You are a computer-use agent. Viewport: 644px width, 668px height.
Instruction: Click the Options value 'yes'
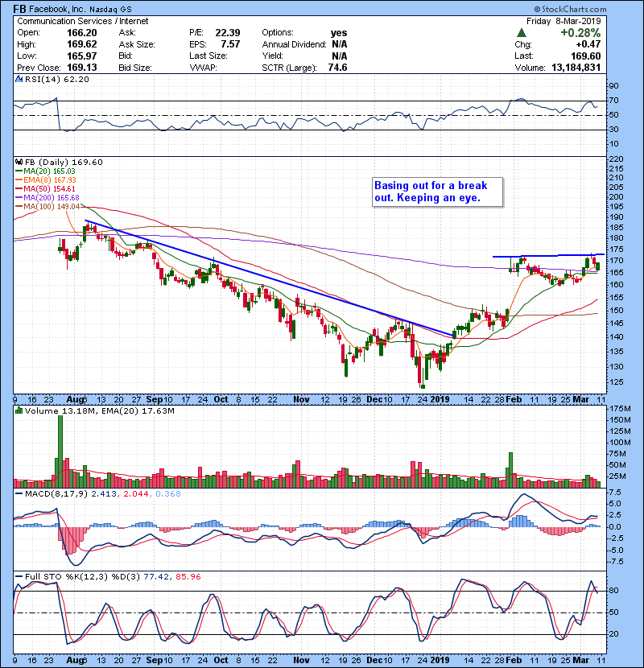(x=339, y=33)
